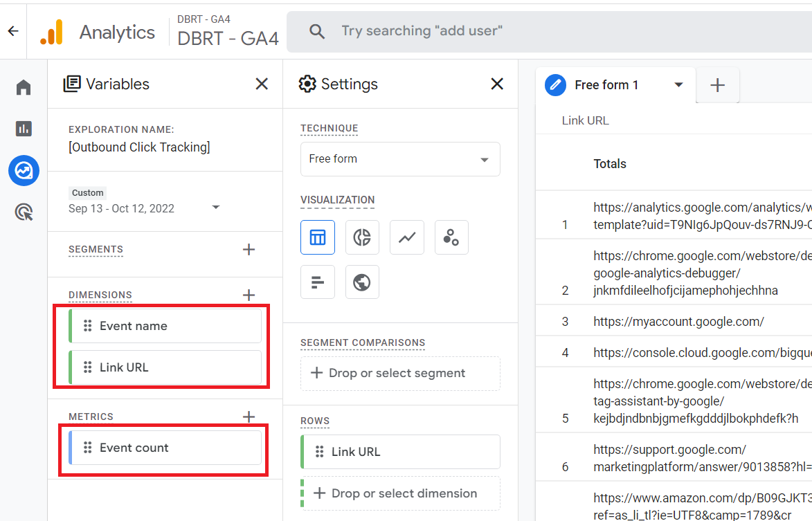The image size is (812, 521).
Task: Click the SEGMENT COMPARISONS label
Action: click(363, 342)
